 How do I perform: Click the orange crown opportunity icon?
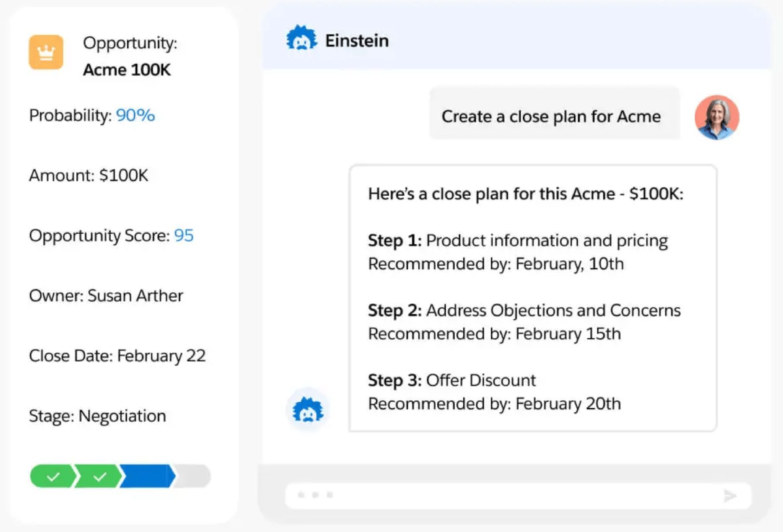46,52
